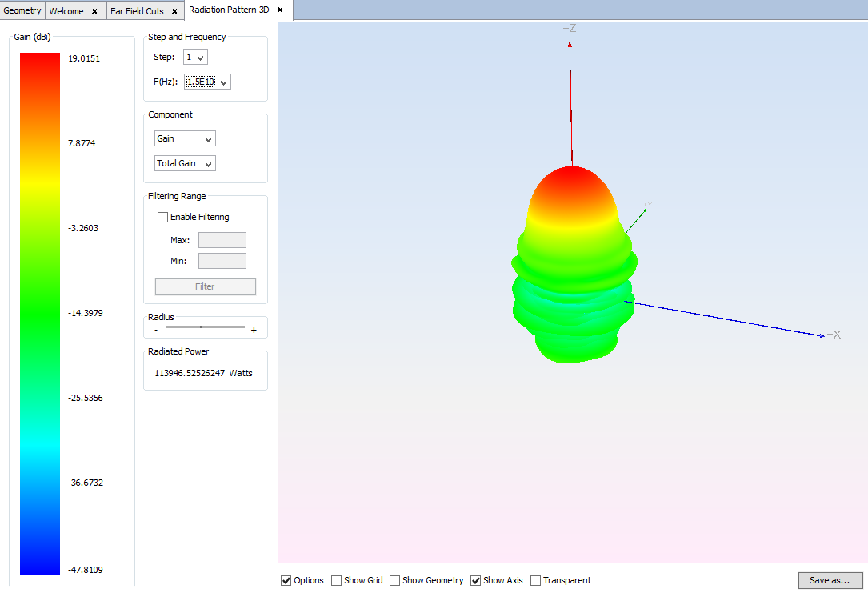Viewport: 868px width, 597px height.
Task: Check the Show Geometry checkbox
Action: (395, 581)
